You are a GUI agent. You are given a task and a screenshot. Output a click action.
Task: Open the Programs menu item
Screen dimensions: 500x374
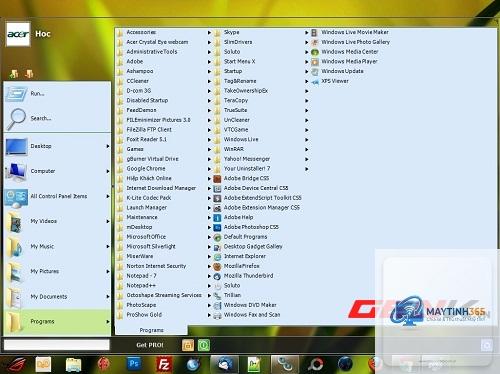click(57, 322)
